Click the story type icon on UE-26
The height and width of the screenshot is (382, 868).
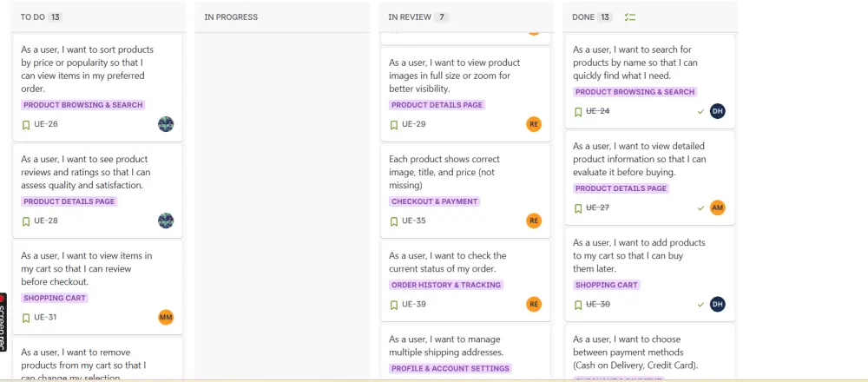click(26, 124)
